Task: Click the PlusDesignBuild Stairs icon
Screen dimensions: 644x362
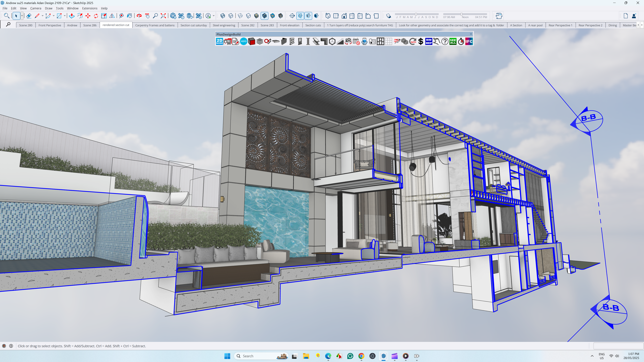Action: [x=340, y=41]
